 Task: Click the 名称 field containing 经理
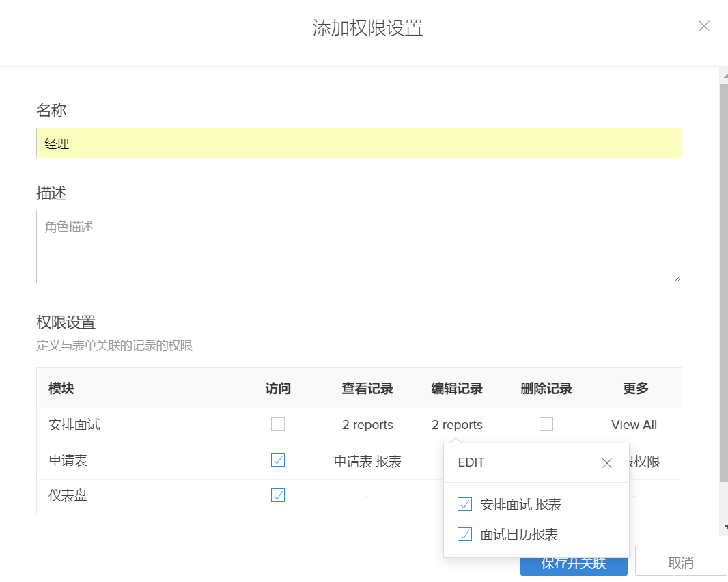359,143
